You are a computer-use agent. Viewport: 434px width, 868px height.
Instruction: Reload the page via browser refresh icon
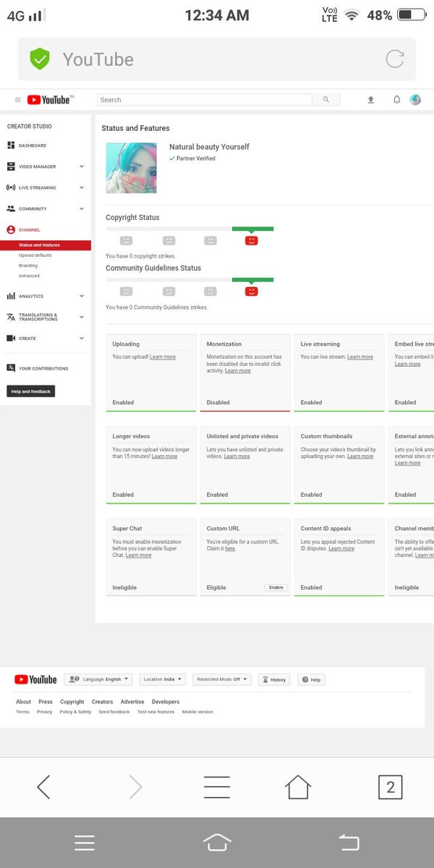pyautogui.click(x=395, y=59)
